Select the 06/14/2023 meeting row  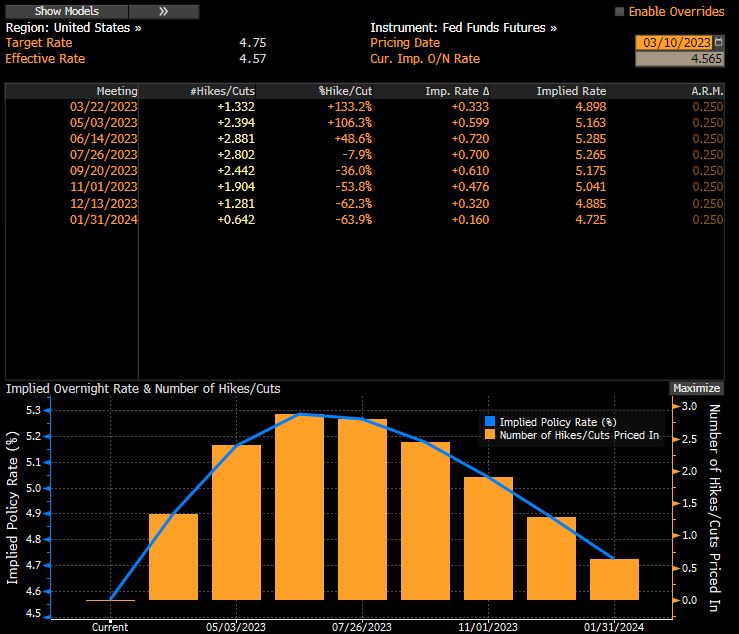coord(364,139)
